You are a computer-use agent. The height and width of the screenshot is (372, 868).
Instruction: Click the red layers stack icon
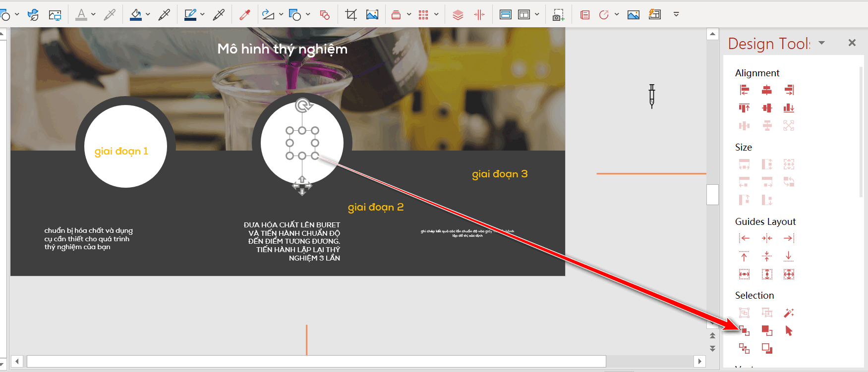(x=458, y=14)
